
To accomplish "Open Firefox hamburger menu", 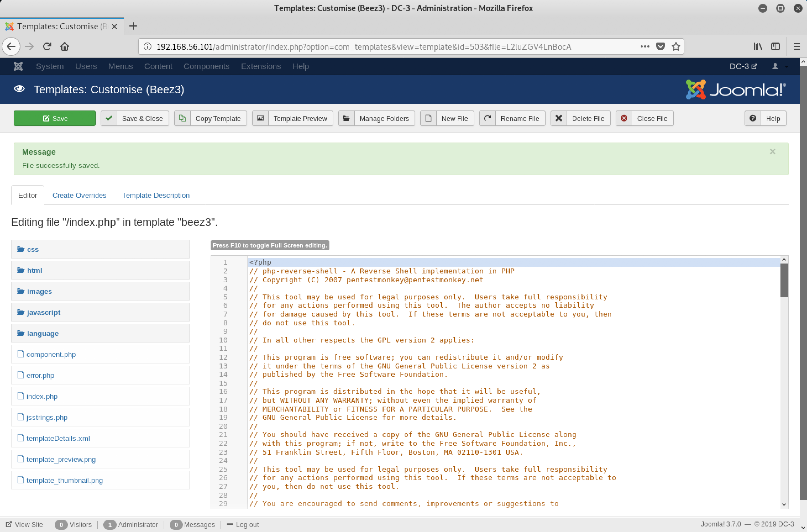I will point(797,46).
